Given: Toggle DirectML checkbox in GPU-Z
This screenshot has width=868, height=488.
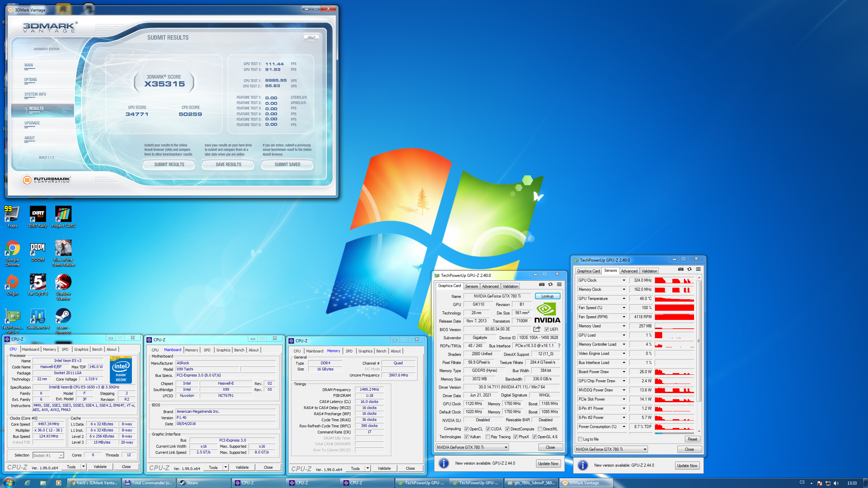Looking at the screenshot, I should tap(540, 429).
